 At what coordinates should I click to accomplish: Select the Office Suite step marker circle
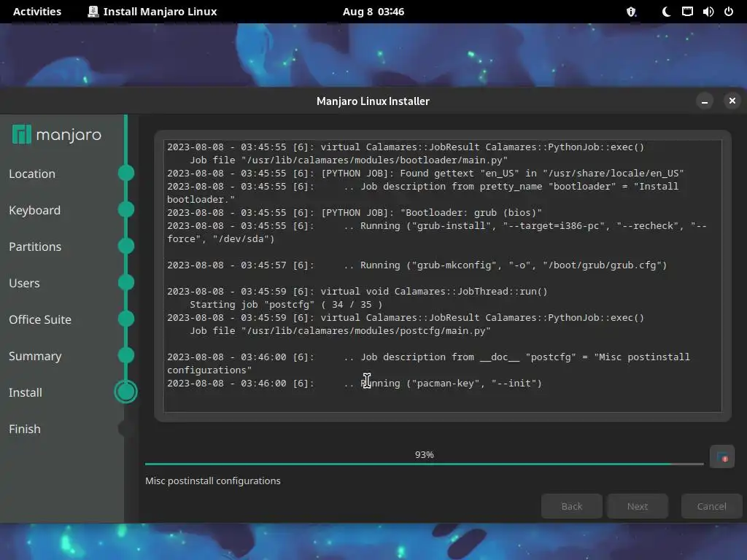pos(126,319)
